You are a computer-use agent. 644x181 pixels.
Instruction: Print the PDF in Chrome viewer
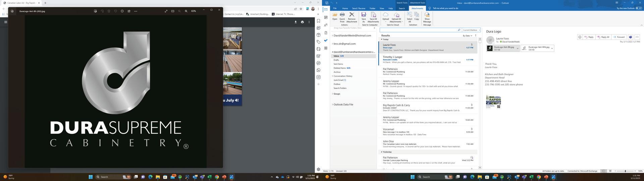click(x=302, y=22)
